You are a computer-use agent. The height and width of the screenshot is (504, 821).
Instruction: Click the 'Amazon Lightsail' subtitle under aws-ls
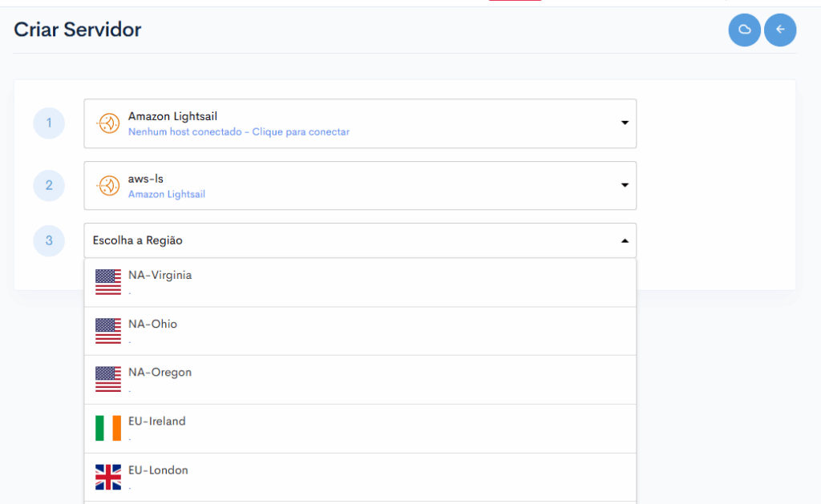(167, 194)
